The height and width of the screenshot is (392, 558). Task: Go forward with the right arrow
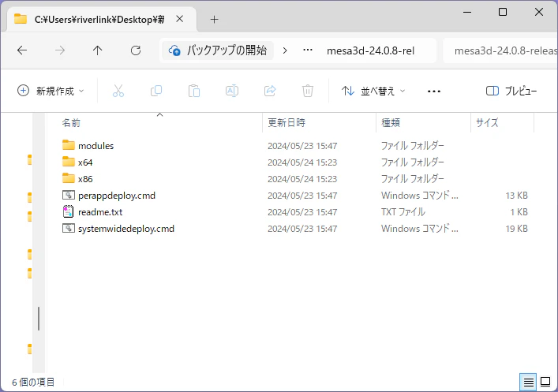pos(60,50)
